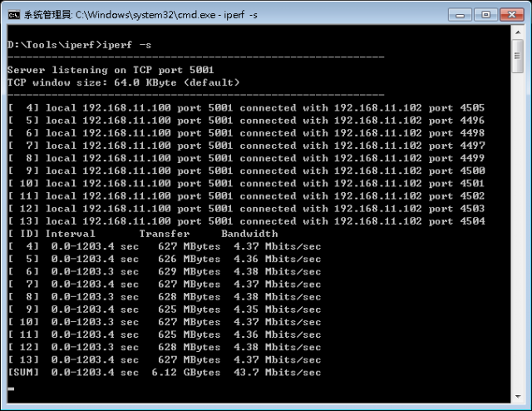Click the 'Transfer' column header
The image size is (532, 411).
tap(165, 234)
